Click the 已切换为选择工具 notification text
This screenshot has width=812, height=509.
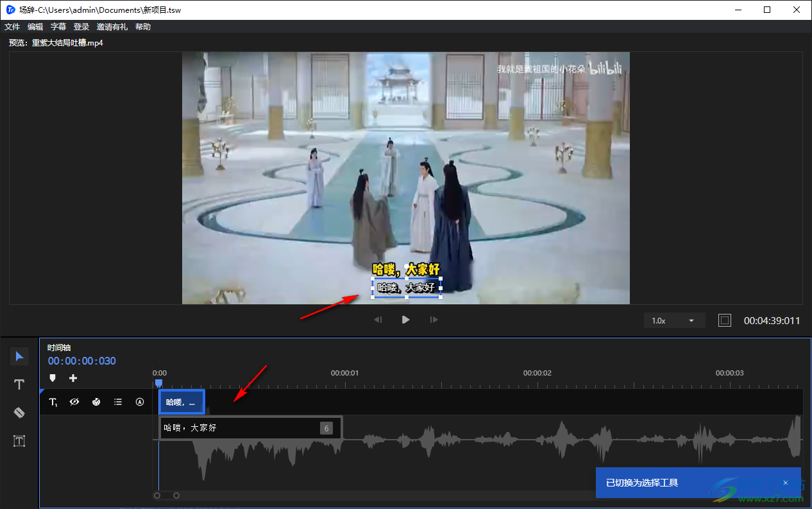[x=642, y=483]
